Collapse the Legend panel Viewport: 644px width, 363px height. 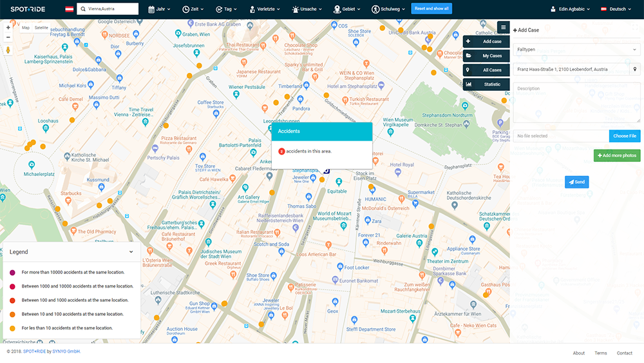click(x=131, y=252)
